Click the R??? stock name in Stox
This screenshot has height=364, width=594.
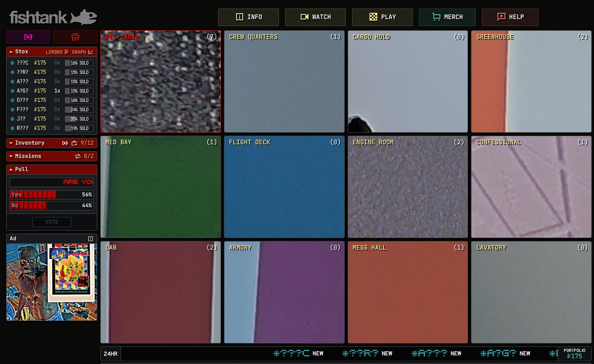pos(23,128)
